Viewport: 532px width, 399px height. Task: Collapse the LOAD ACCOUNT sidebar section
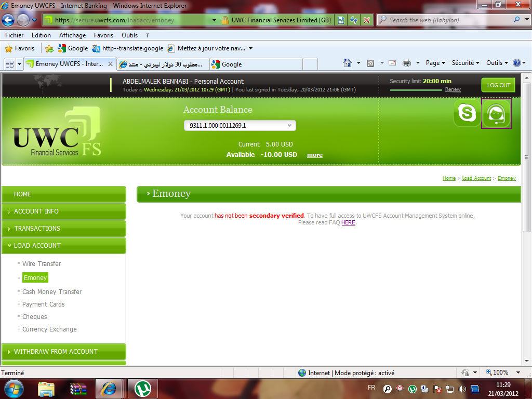64,246
